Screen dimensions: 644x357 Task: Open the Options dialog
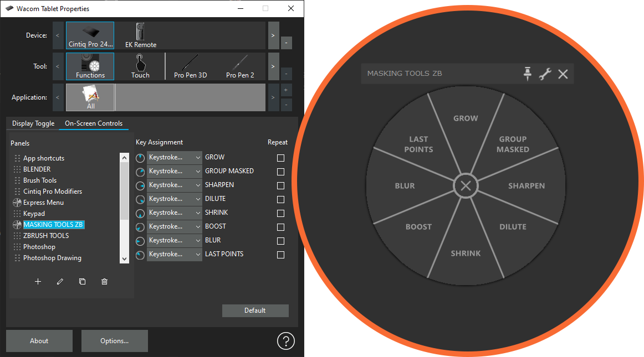pos(115,341)
